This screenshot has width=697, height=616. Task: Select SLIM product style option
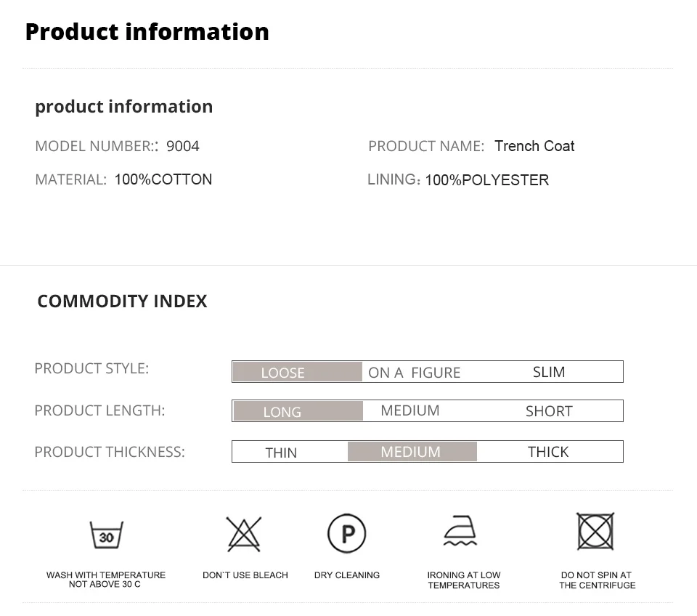[549, 372]
